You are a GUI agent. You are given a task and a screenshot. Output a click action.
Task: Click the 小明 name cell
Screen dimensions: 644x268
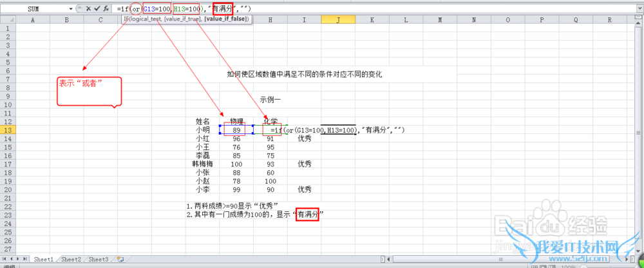coord(202,130)
